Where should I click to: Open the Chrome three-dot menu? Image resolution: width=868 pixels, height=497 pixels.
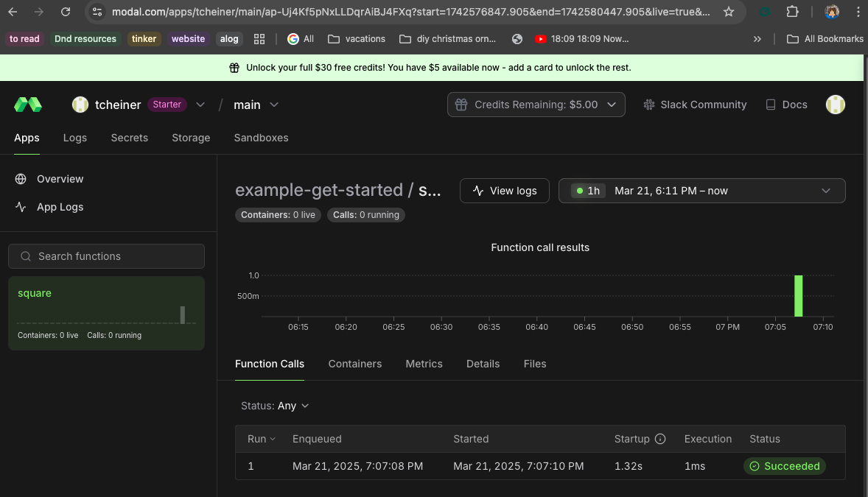[858, 12]
